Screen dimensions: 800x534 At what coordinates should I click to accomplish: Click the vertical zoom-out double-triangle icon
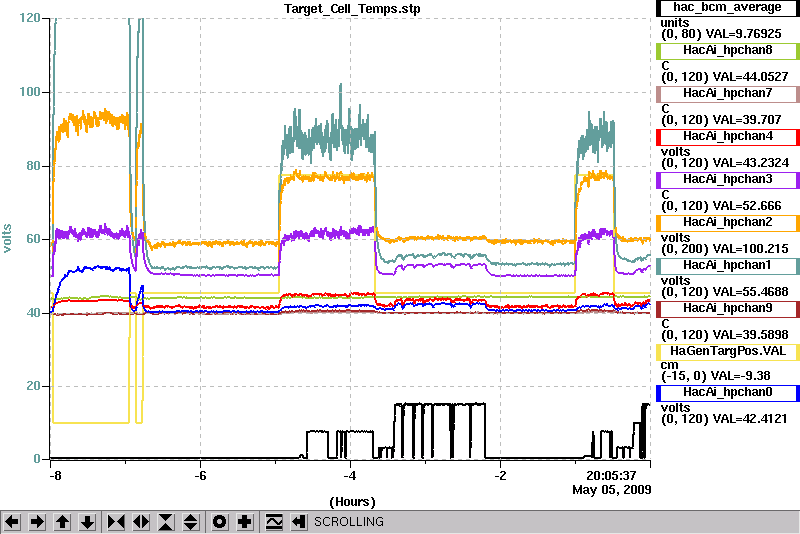click(191, 522)
